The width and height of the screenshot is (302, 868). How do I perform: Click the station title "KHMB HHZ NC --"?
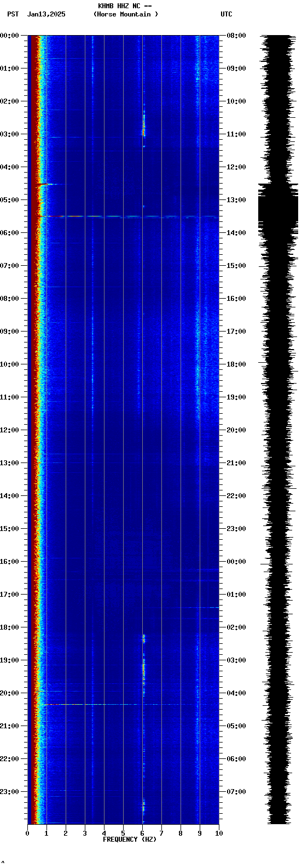[x=125, y=6]
